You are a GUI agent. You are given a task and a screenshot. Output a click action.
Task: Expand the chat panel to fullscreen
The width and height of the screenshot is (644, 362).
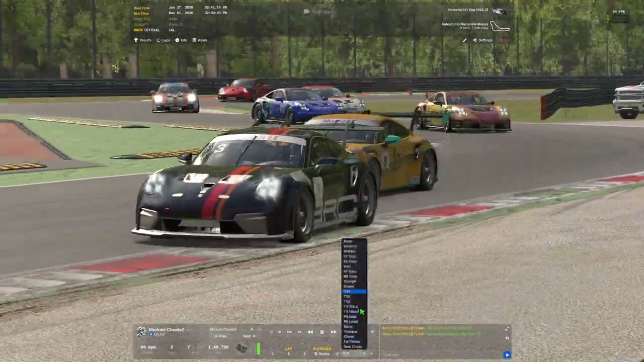tap(507, 328)
